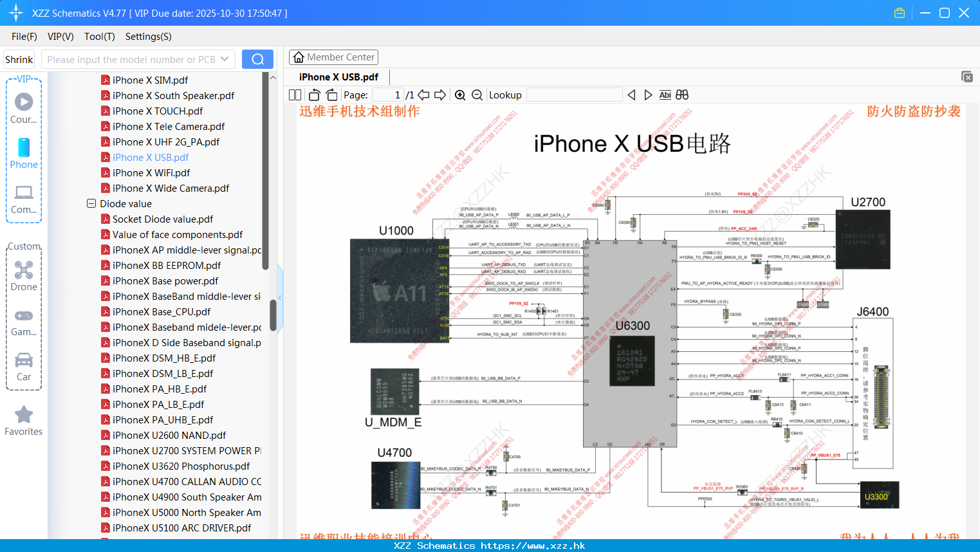The height and width of the screenshot is (552, 980).
Task: Click the page number field
Action: point(388,95)
